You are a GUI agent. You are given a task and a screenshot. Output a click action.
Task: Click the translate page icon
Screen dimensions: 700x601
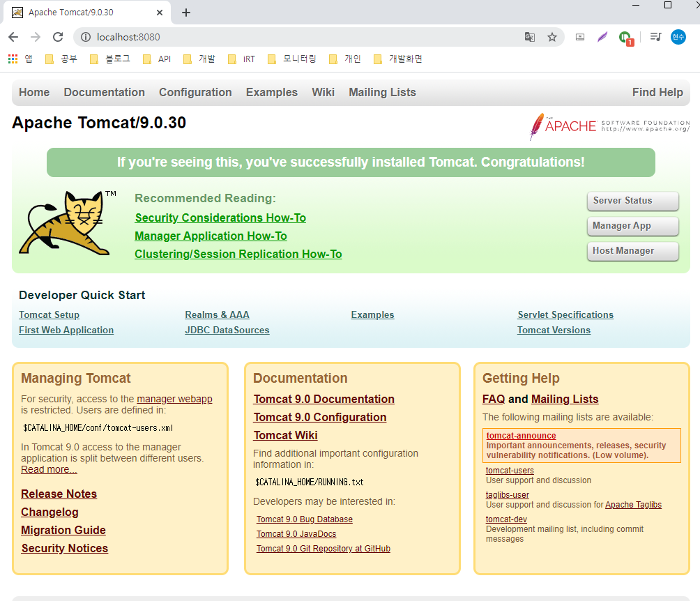tap(530, 37)
